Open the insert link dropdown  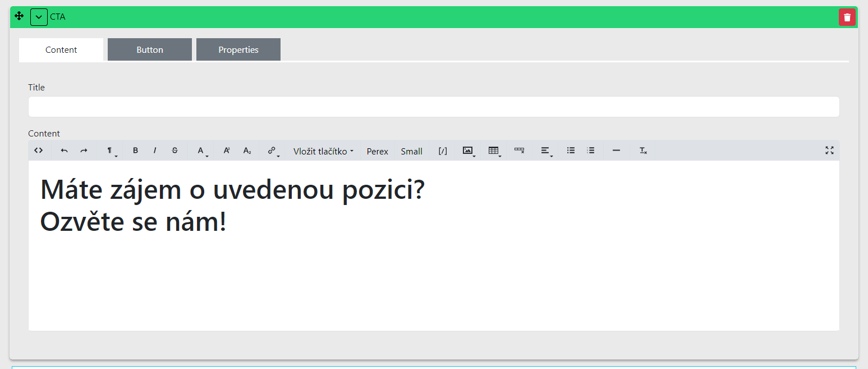tap(272, 151)
